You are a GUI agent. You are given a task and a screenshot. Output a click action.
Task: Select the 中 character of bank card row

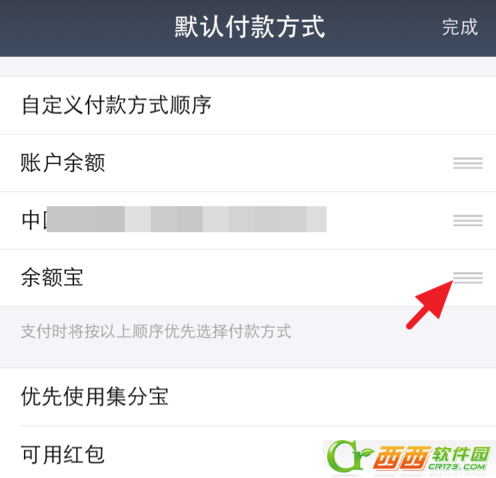[31, 220]
